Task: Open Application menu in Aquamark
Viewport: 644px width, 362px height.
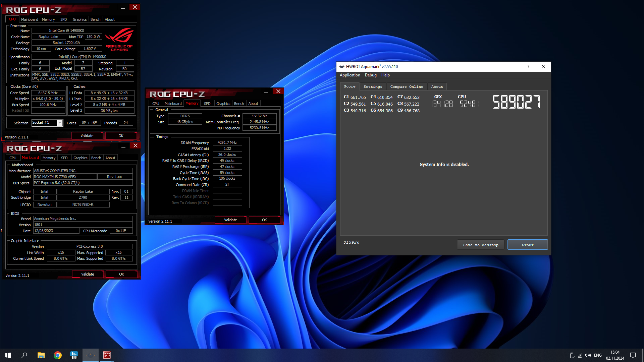Action: coord(350,75)
